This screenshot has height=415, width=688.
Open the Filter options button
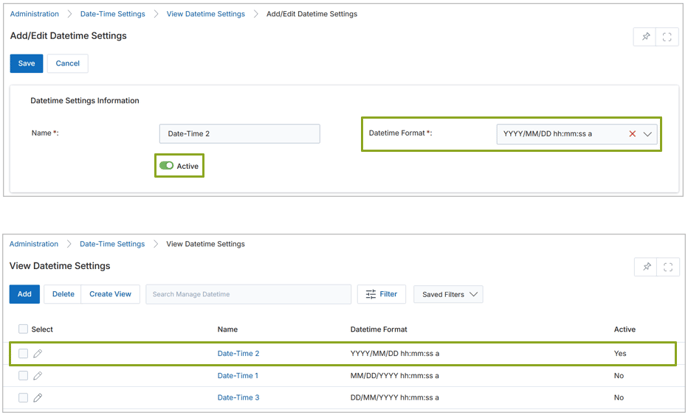(381, 295)
